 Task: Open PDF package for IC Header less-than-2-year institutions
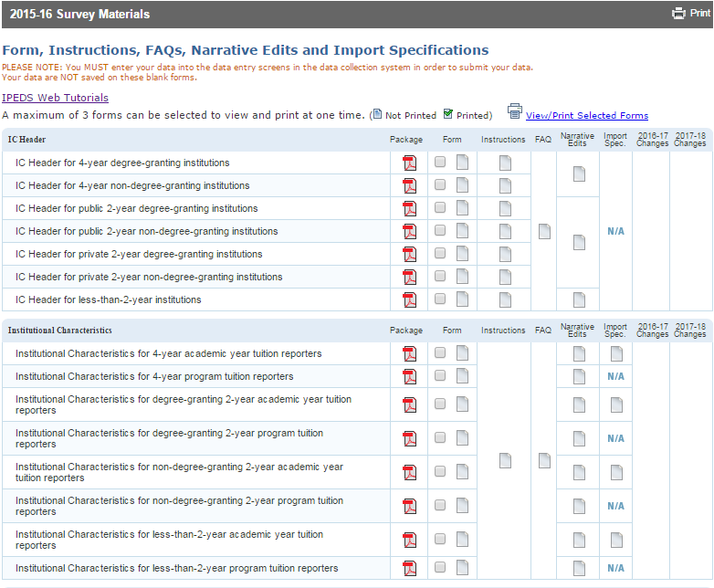pos(409,300)
